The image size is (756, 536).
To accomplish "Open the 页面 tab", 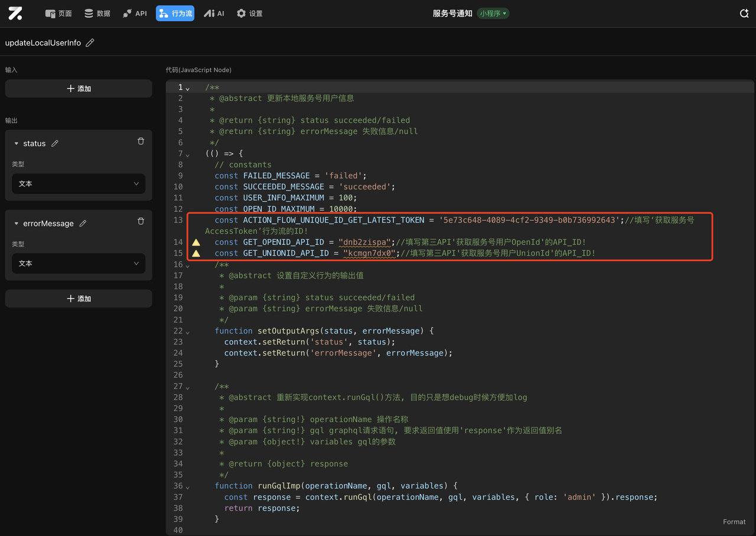I will tap(58, 13).
